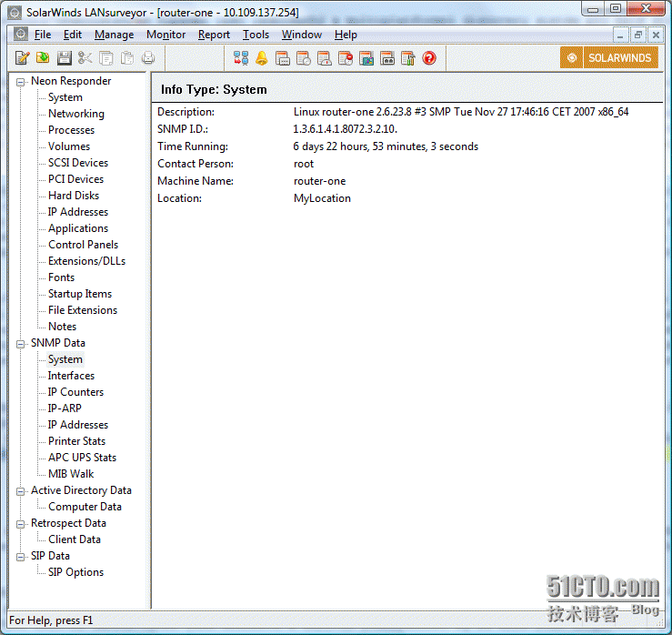Select File Extensions in the tree

tap(83, 310)
